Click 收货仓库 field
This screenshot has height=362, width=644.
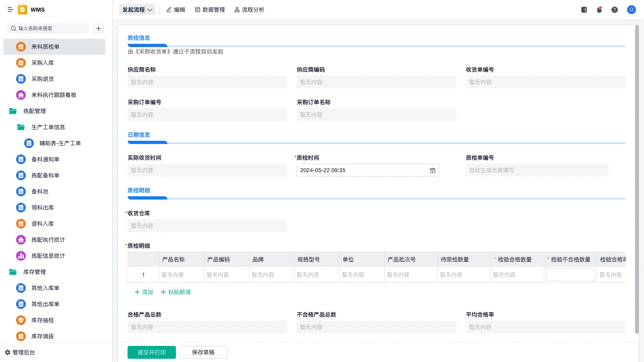point(207,226)
